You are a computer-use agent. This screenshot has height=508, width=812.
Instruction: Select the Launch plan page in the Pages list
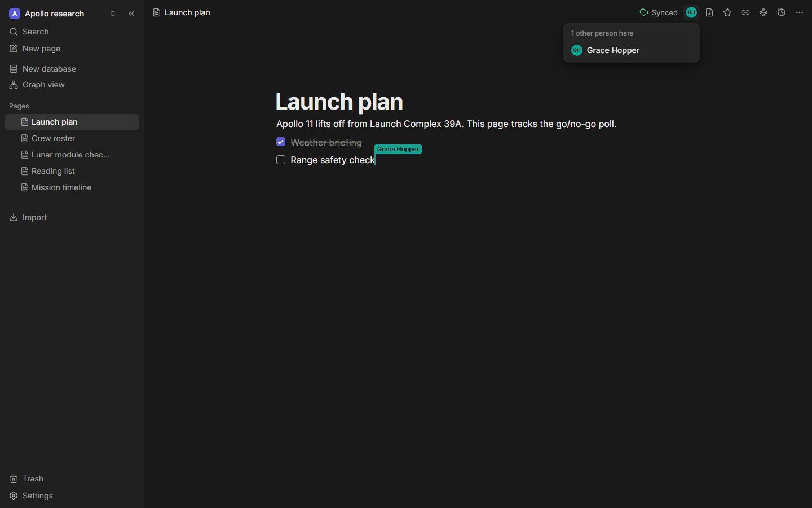click(72, 122)
